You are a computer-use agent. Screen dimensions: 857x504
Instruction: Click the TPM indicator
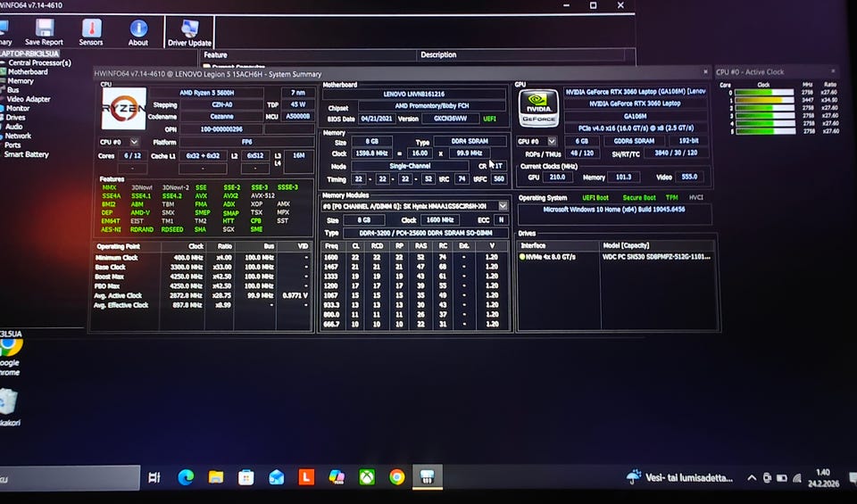[x=671, y=198]
